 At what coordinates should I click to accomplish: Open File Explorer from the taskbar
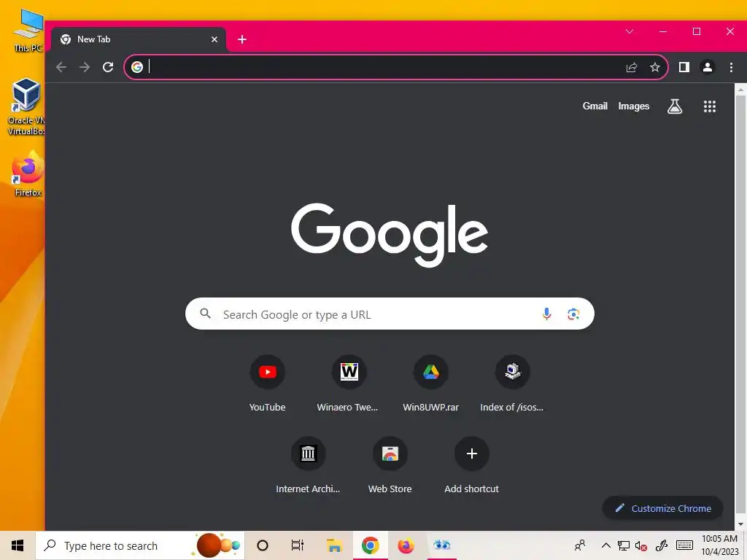[x=334, y=545]
